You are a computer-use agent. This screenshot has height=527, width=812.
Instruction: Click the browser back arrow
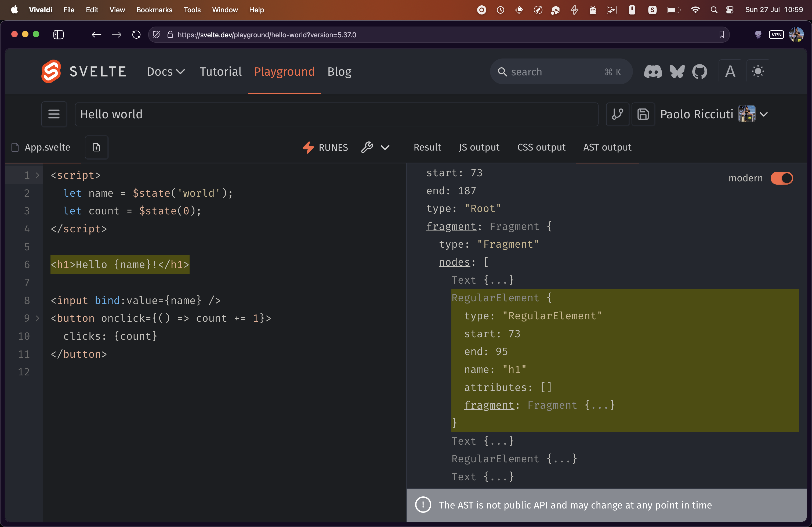click(97, 35)
